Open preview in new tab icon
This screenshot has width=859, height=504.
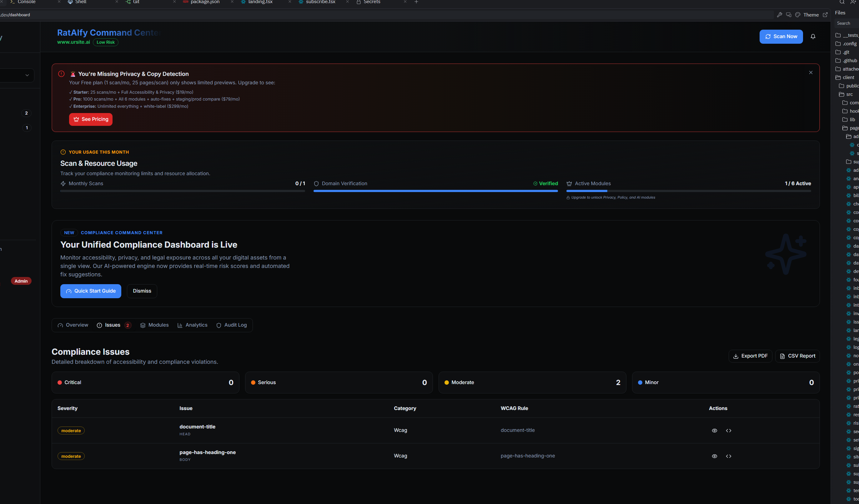tap(825, 15)
